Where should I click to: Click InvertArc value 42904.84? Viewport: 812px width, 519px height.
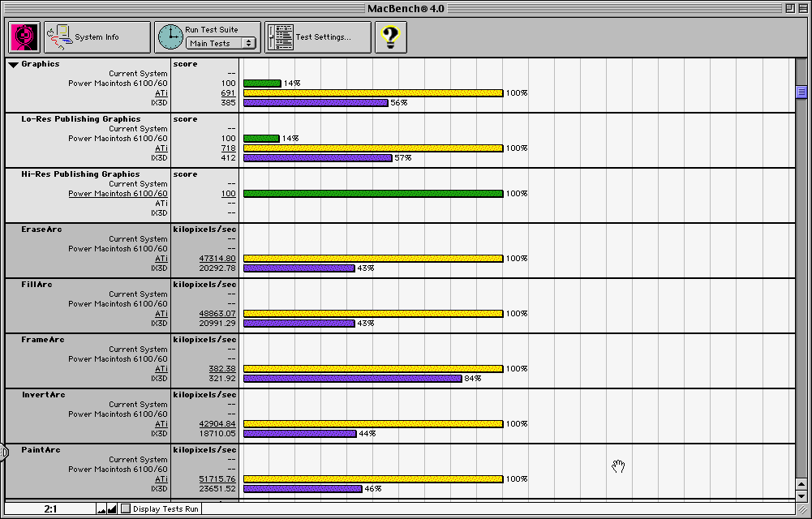217,424
